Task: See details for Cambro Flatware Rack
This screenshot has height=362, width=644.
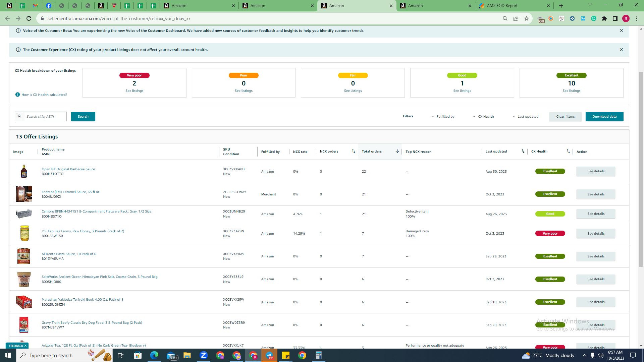Action: 596,214
